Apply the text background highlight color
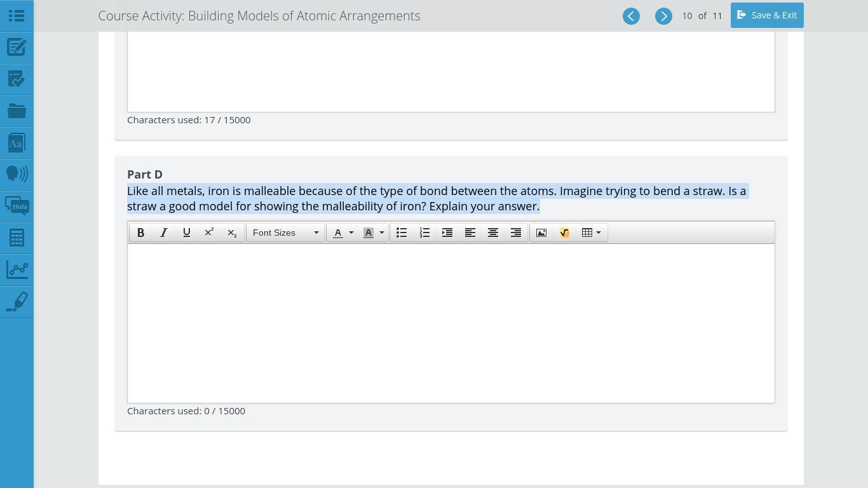This screenshot has height=488, width=868. pyautogui.click(x=369, y=233)
